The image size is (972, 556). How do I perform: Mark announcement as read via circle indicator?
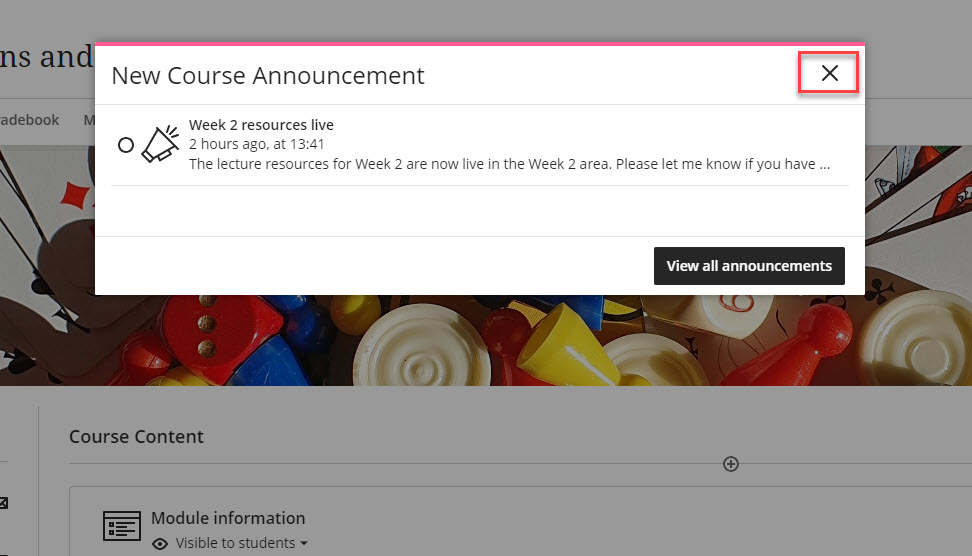pos(126,145)
